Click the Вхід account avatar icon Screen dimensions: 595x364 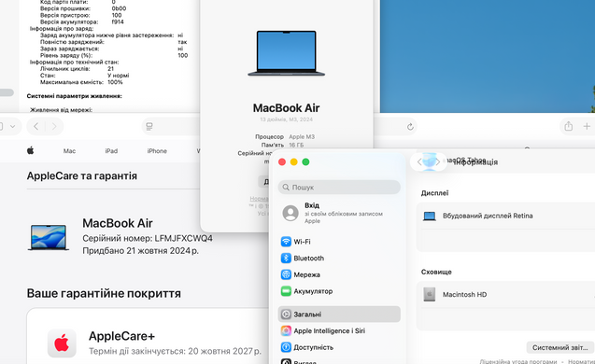290,213
